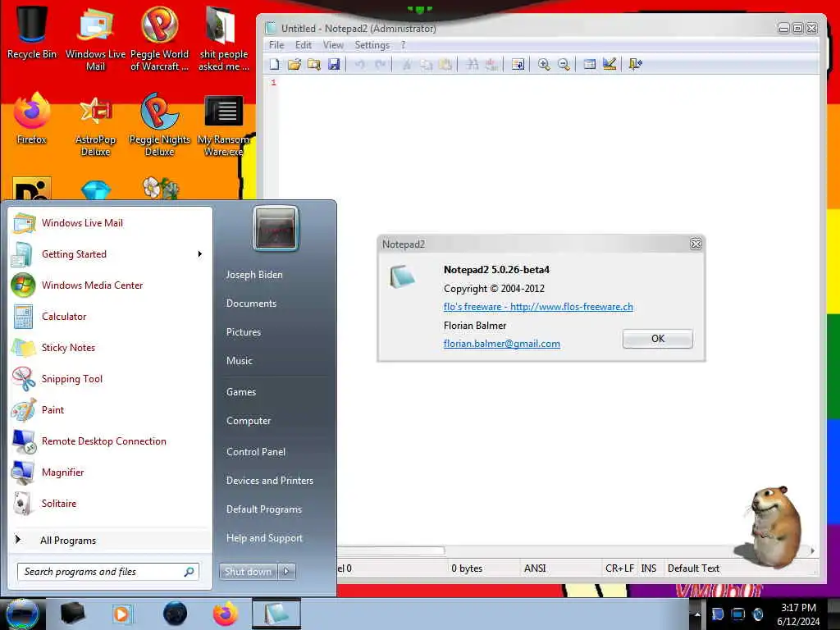Launch Windows Media Center from Start menu
840x630 pixels.
tap(111, 285)
